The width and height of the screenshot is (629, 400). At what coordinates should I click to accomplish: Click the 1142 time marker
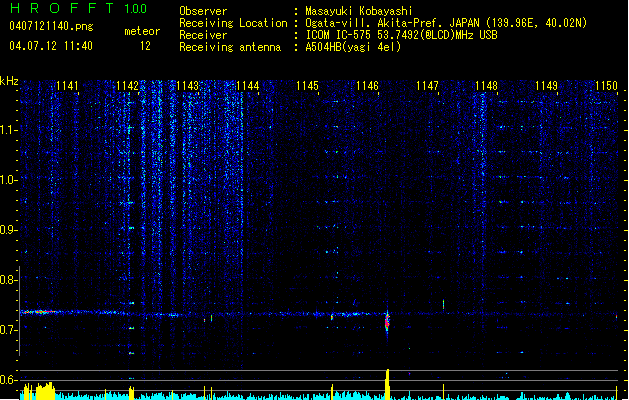[x=127, y=86]
